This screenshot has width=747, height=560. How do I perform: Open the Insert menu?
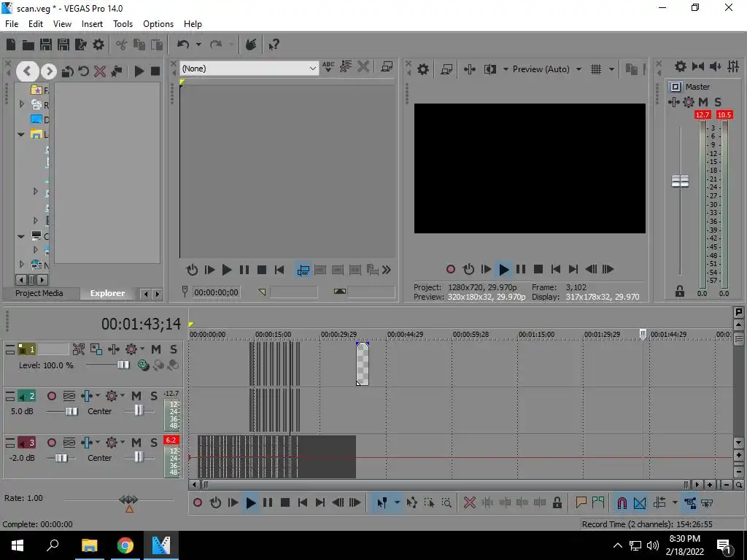tap(92, 24)
